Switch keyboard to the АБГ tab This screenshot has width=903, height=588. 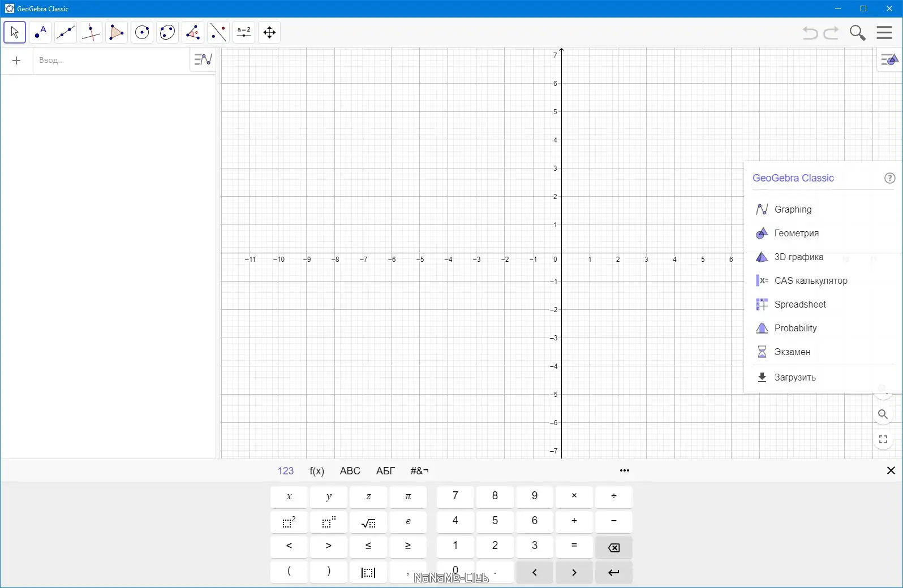[x=386, y=471]
